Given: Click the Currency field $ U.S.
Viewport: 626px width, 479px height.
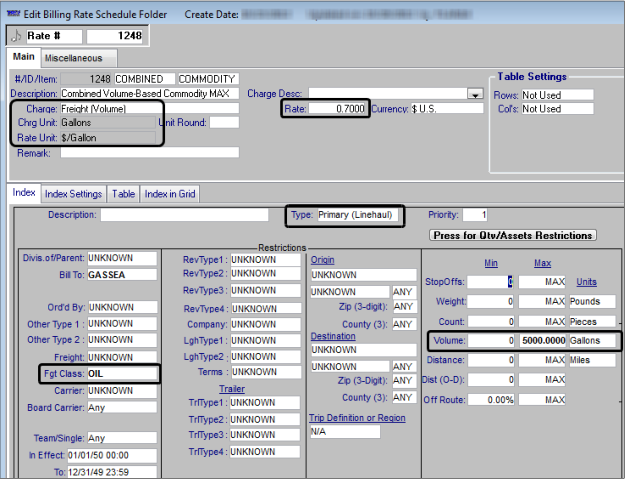Looking at the screenshot, I should (447, 109).
